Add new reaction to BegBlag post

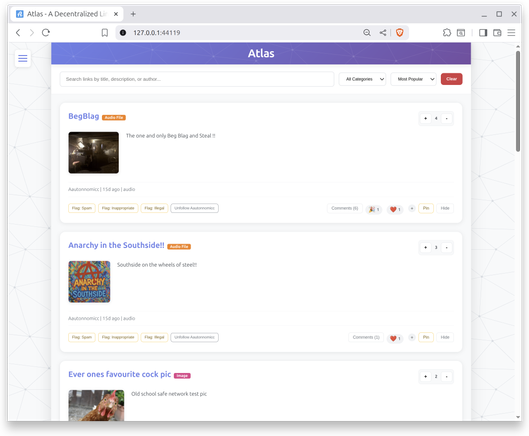coord(412,209)
